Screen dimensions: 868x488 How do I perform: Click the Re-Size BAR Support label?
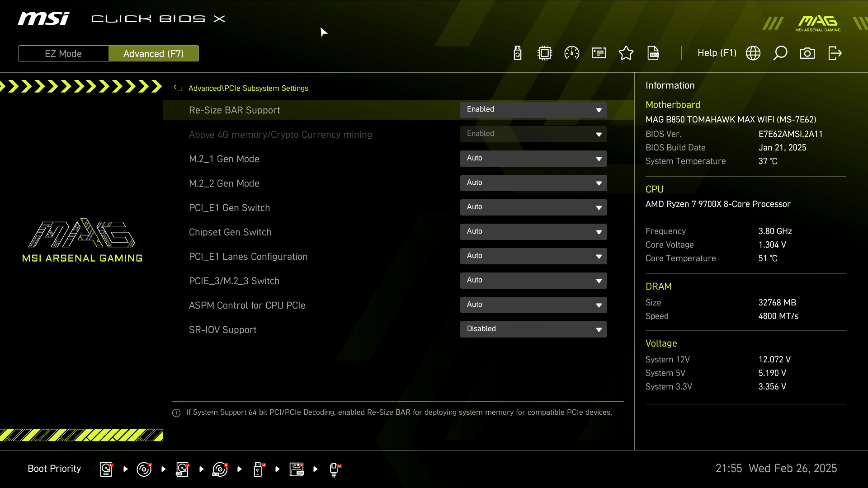tap(234, 110)
